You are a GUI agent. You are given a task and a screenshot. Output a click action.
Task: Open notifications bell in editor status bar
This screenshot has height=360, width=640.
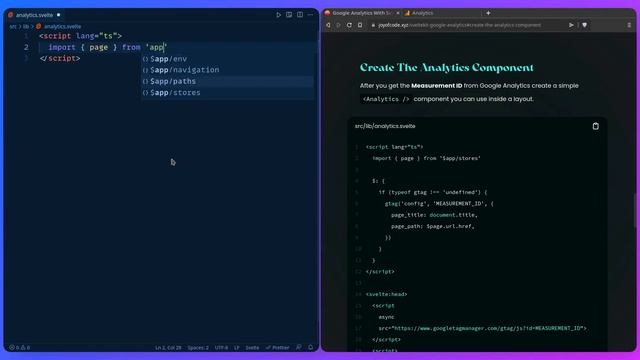tap(311, 347)
